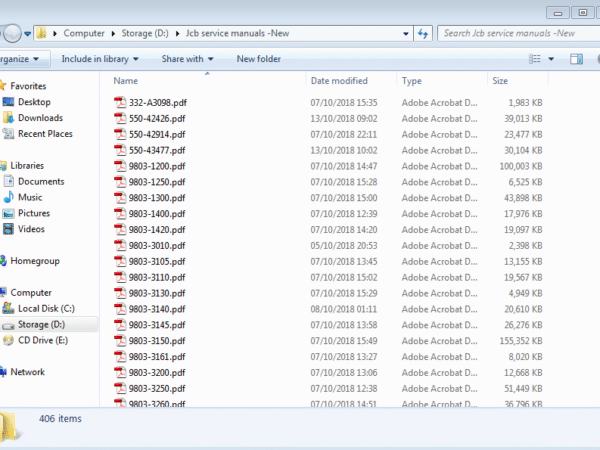This screenshot has width=600, height=450.
Task: Open Share with menu
Action: (x=188, y=59)
